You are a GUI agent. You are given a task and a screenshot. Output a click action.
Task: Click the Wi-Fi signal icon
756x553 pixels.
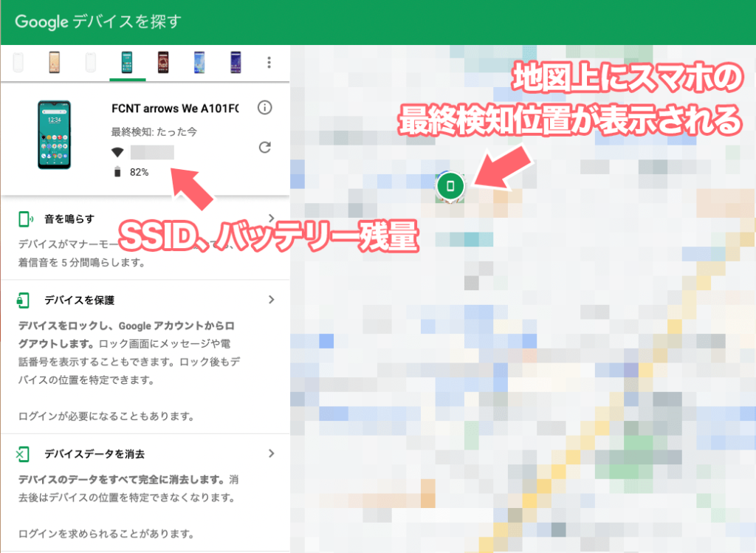tap(117, 152)
